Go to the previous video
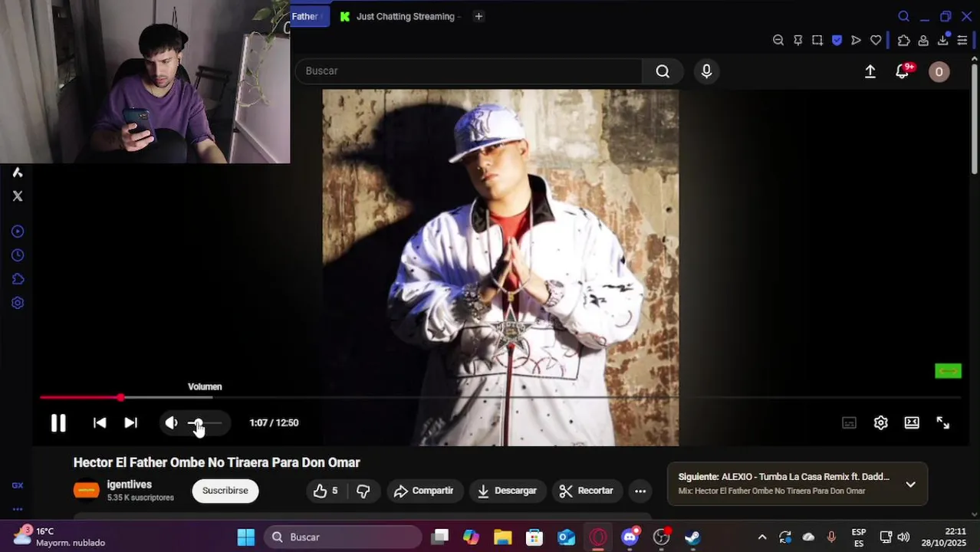This screenshot has width=980, height=552. pyautogui.click(x=100, y=422)
